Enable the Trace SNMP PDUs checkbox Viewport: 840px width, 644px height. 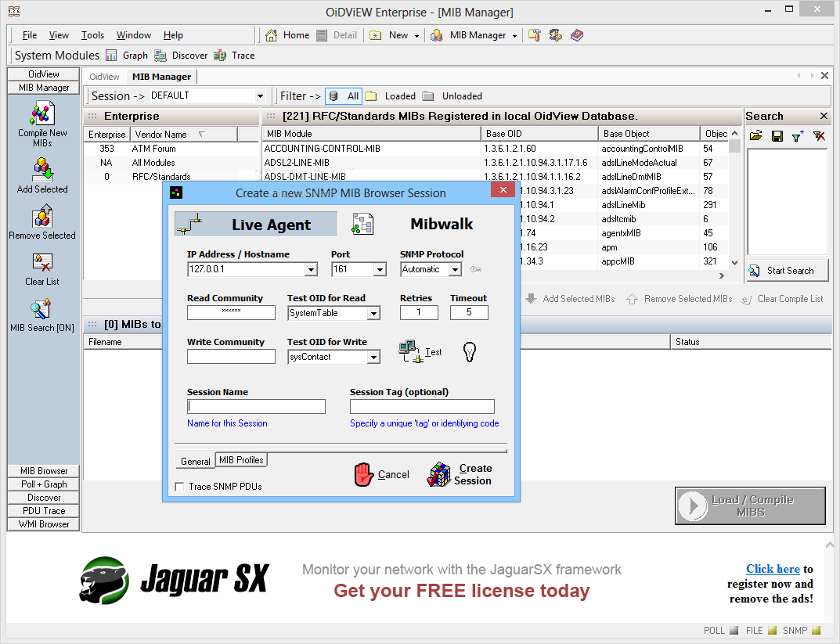[179, 486]
